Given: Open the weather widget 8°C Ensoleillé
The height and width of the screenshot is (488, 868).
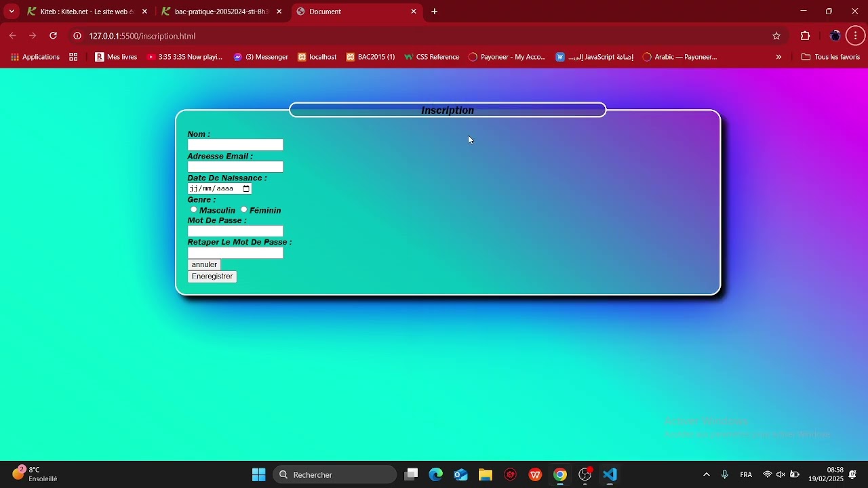Looking at the screenshot, I should (35, 474).
